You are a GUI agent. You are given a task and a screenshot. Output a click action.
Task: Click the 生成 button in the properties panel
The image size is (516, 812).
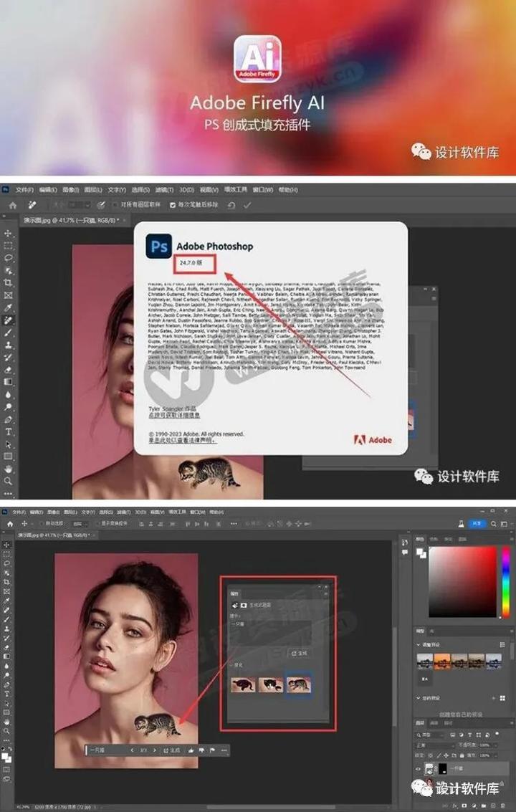(x=300, y=653)
